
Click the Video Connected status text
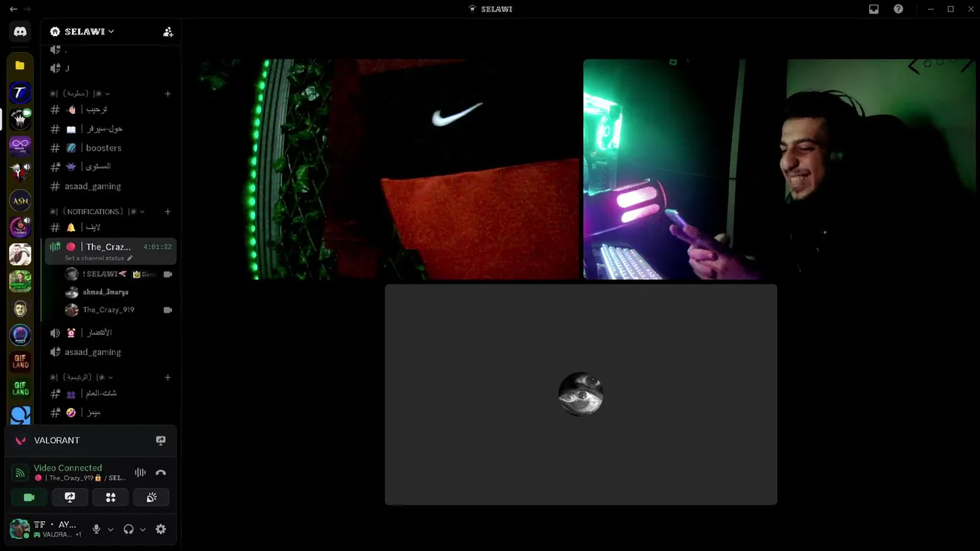67,468
